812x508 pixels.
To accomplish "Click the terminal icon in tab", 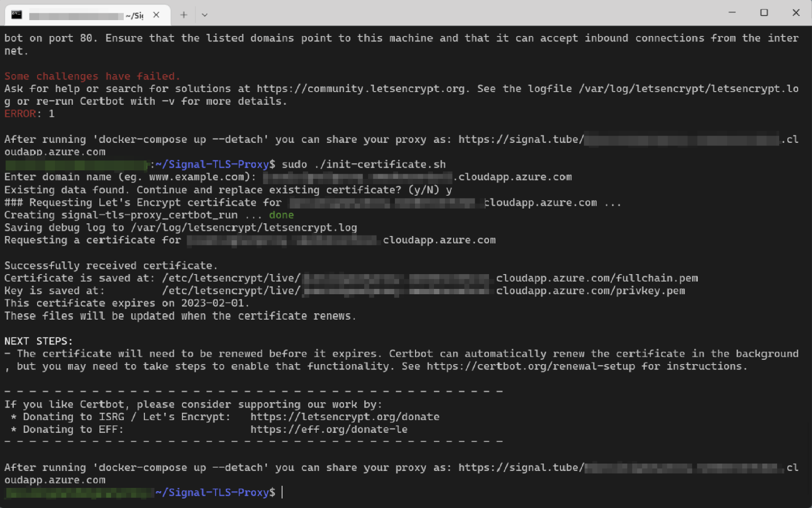I will [x=17, y=15].
